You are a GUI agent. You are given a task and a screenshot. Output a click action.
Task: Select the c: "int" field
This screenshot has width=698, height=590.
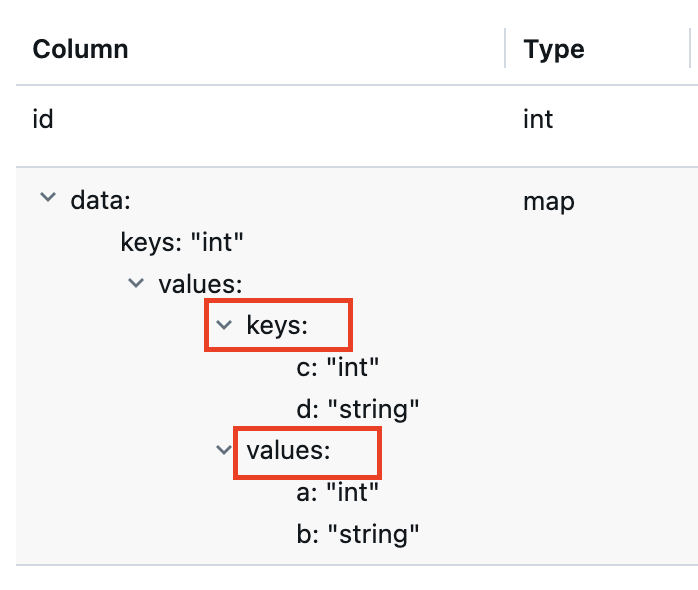pyautogui.click(x=337, y=367)
